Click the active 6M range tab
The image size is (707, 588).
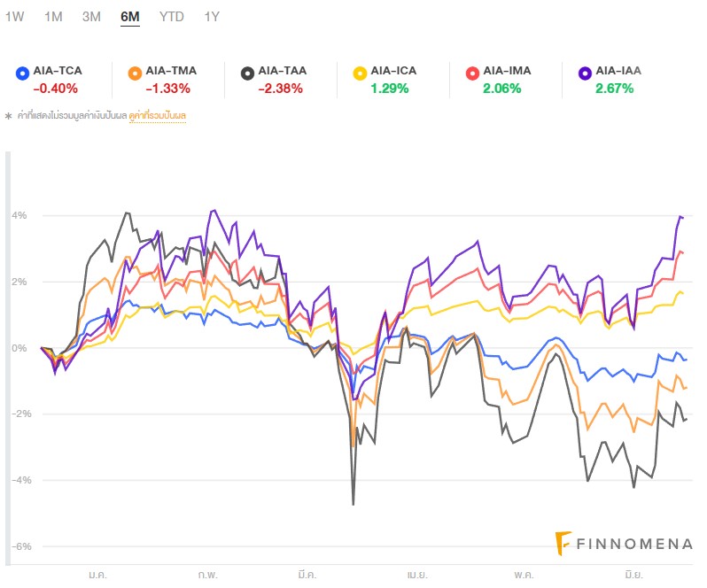[x=130, y=16]
